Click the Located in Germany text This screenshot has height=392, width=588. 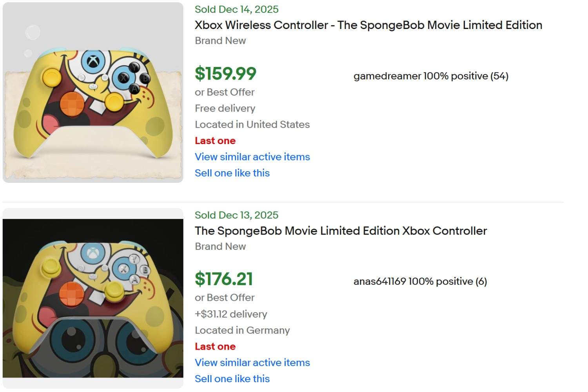tap(242, 330)
